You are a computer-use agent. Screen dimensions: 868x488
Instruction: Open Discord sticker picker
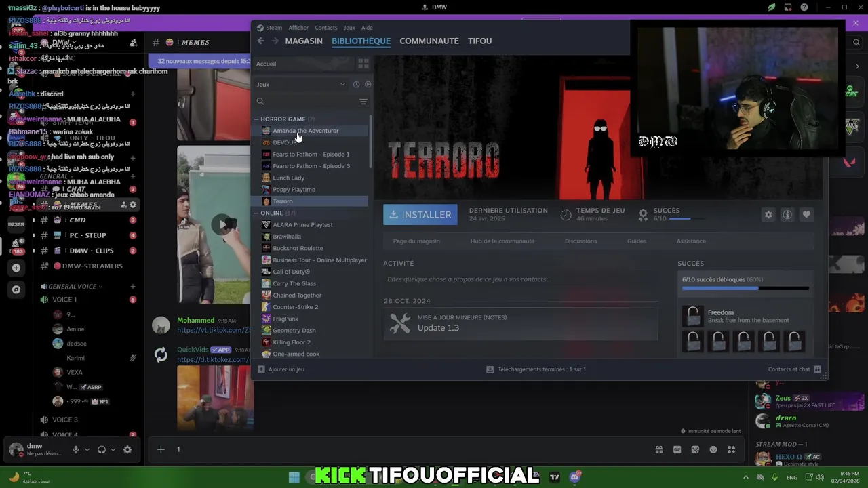click(x=695, y=449)
